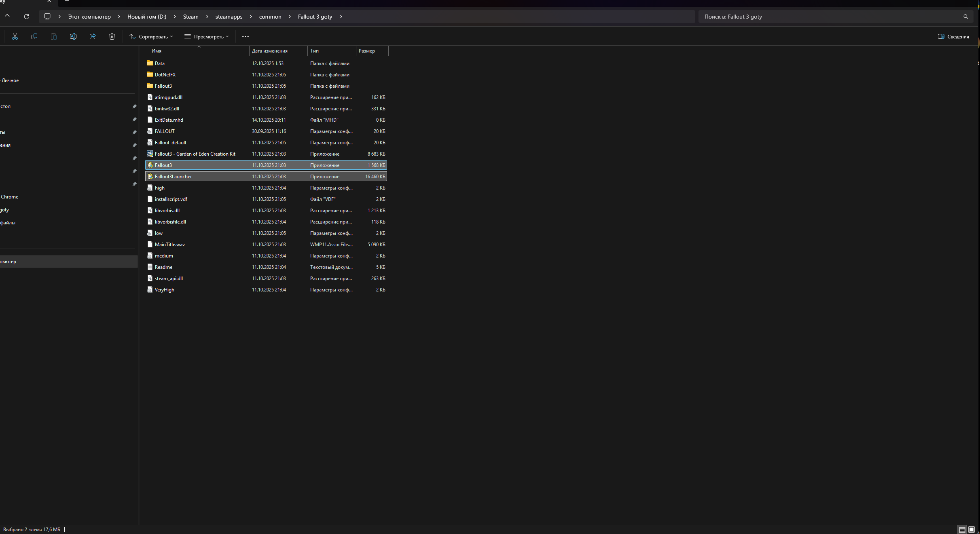
Task: Click the Cut scissors icon
Action: click(15, 36)
